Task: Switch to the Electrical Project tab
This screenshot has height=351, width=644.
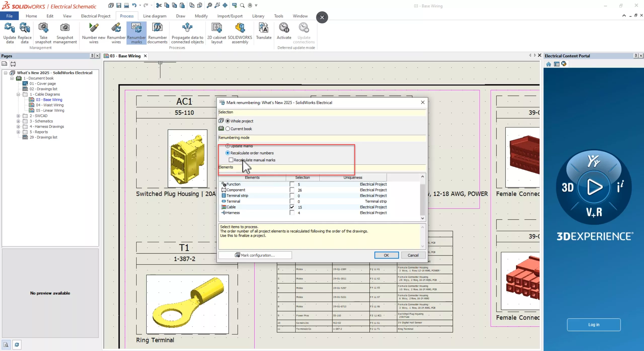Action: click(x=96, y=16)
